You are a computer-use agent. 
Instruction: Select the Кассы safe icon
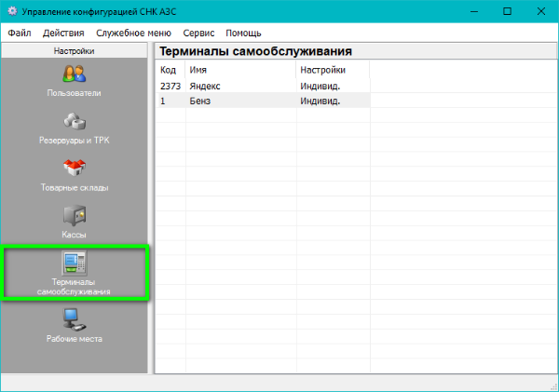74,216
